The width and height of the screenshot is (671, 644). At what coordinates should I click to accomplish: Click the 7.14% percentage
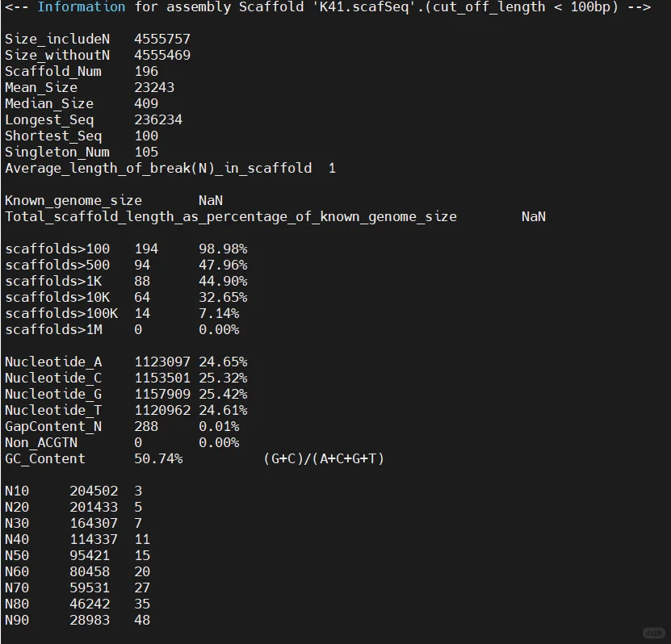click(219, 313)
